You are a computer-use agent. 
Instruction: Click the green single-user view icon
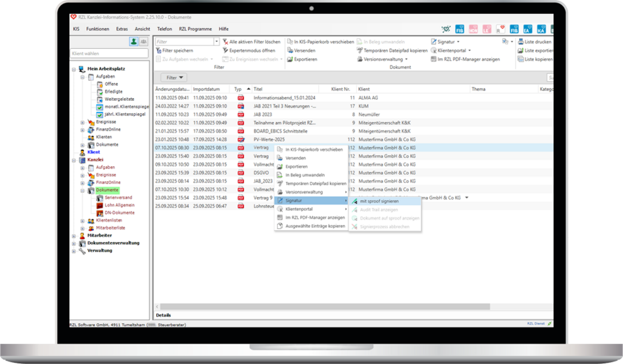133,42
